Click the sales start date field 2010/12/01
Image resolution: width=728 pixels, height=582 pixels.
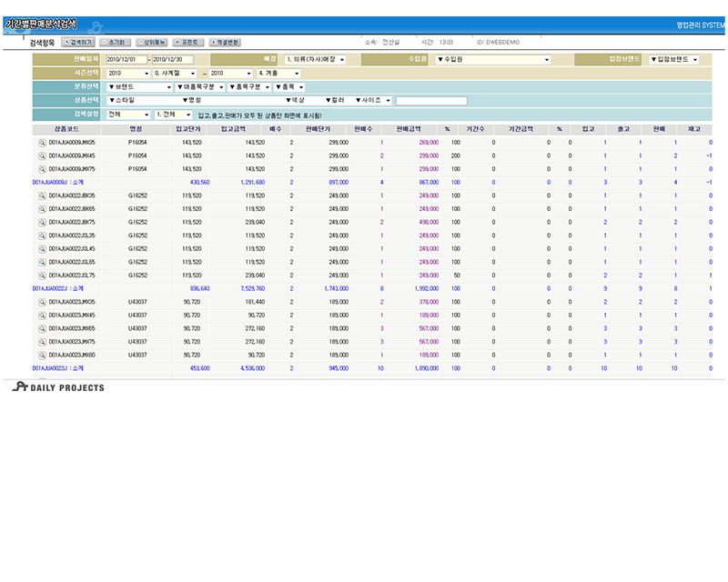point(126,60)
